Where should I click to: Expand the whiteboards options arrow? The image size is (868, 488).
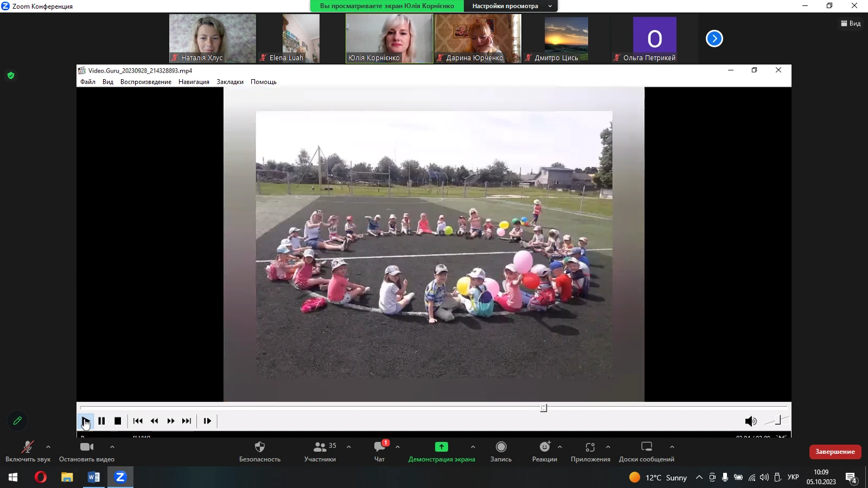click(672, 447)
